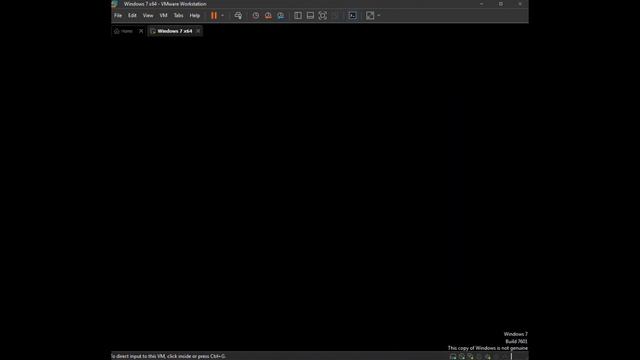Open the Edit menu
The image size is (640, 360).
coord(132,16)
